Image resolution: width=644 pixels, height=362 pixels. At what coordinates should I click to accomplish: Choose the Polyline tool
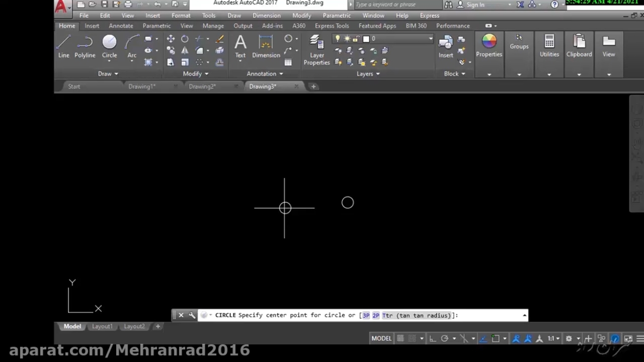pyautogui.click(x=85, y=47)
